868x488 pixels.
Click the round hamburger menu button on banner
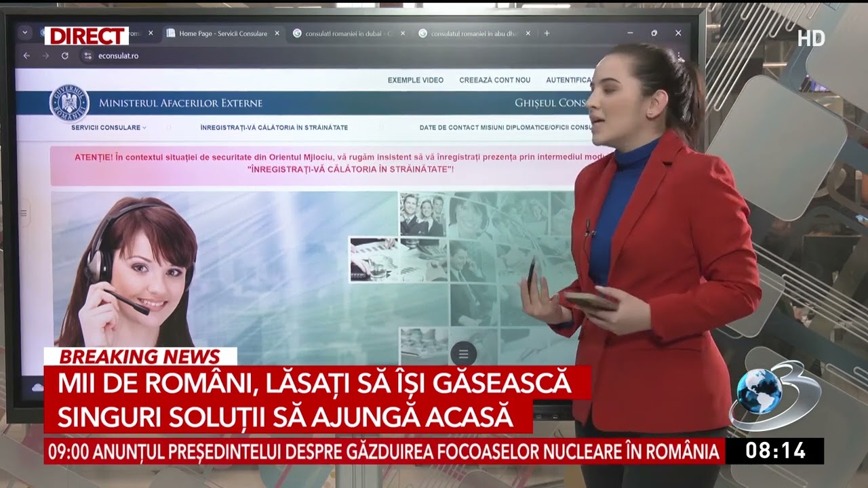click(x=464, y=354)
